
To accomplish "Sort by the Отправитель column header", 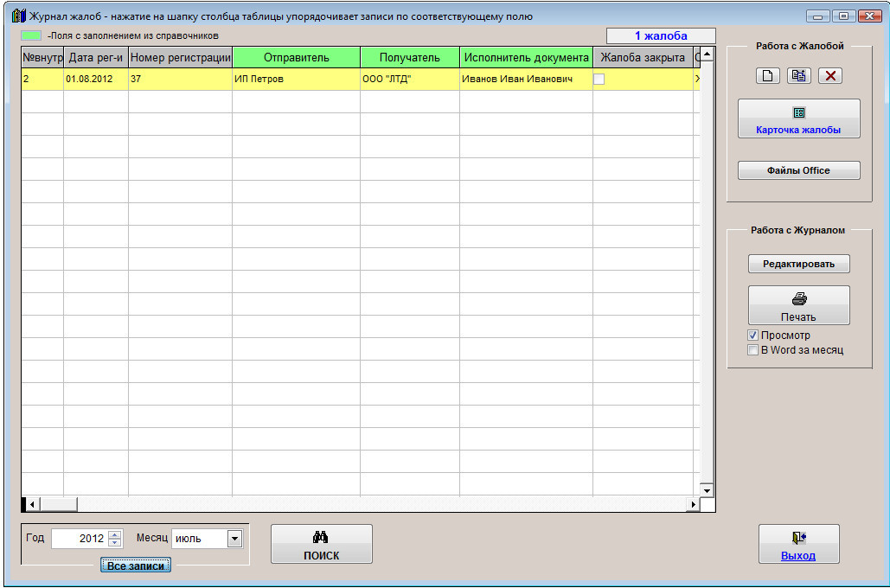I will click(297, 57).
